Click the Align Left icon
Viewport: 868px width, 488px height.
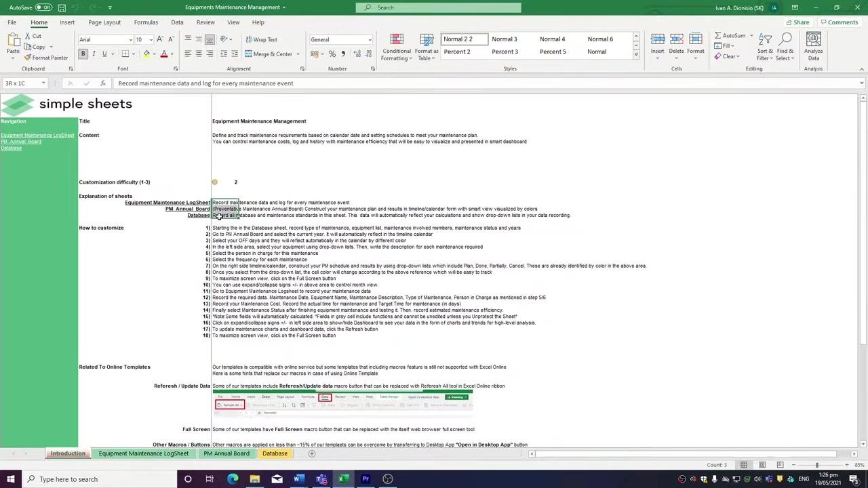tap(188, 54)
